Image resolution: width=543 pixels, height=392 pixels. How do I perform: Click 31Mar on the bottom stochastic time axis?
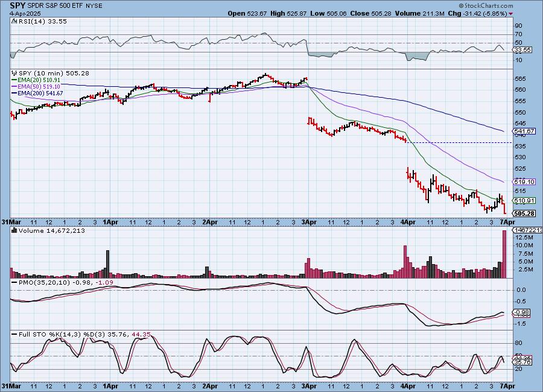pos(10,386)
